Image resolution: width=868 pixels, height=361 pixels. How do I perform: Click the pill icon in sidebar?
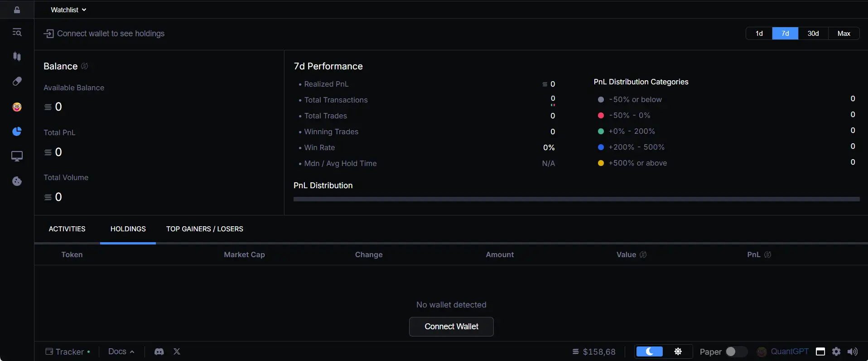coord(17,82)
